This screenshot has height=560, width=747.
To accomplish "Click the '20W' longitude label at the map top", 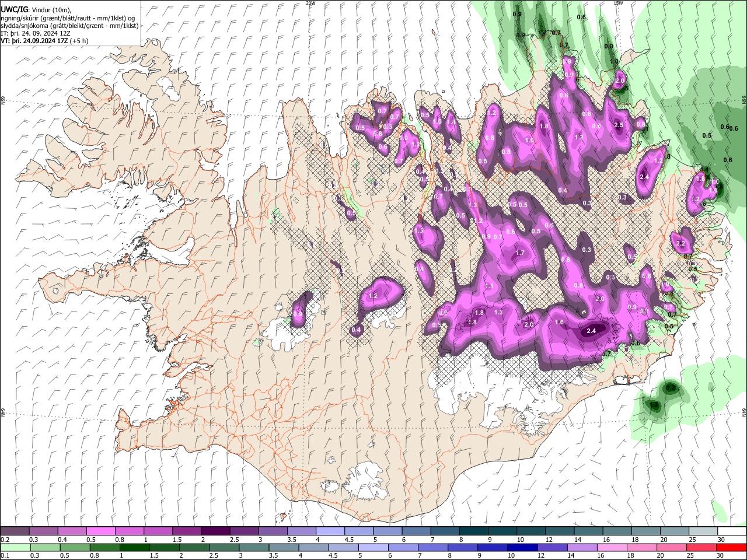I will 311,3.
